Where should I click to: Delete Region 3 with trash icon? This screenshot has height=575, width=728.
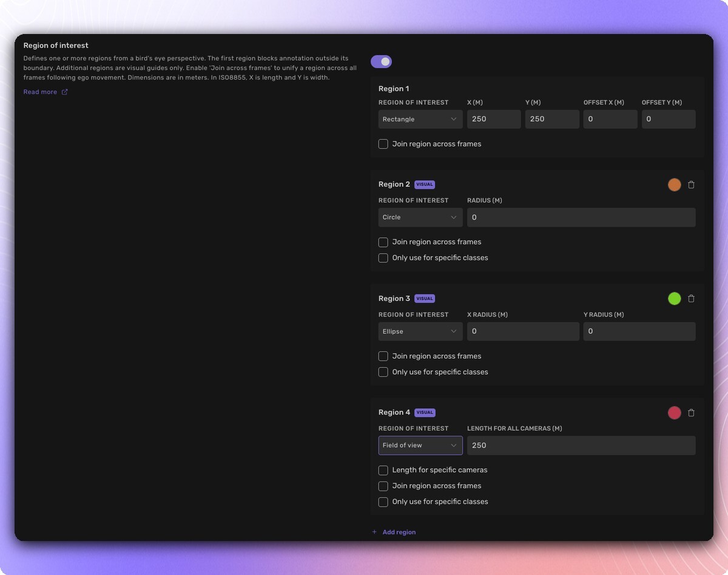click(691, 299)
